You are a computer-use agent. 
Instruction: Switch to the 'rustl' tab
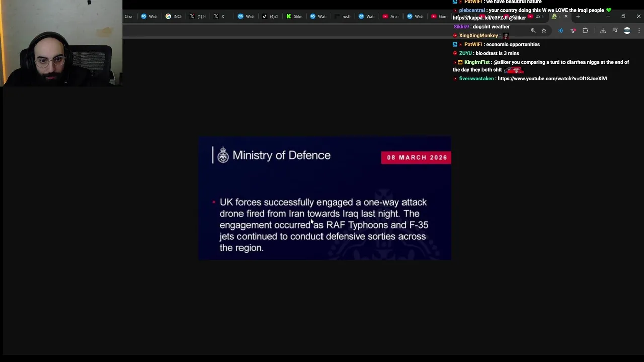point(343,16)
